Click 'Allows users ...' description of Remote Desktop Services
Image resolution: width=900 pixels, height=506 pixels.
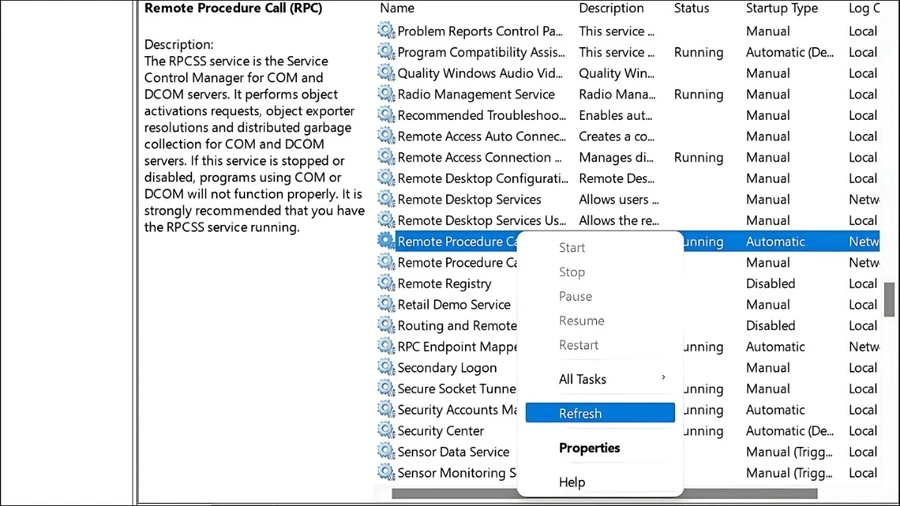[619, 199]
